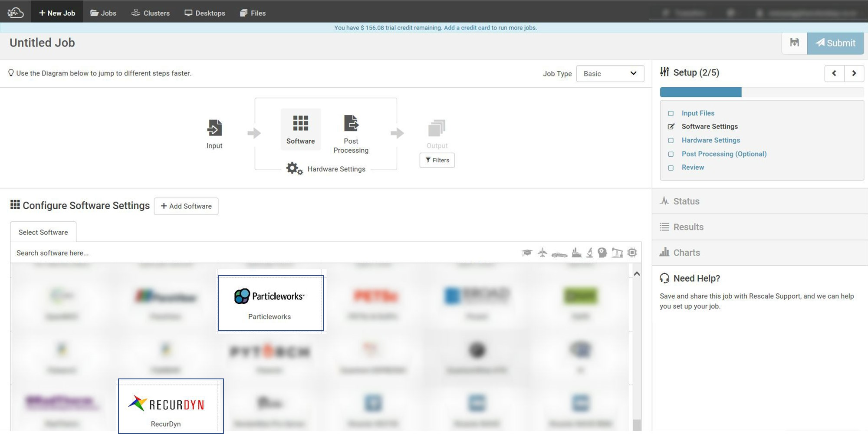Viewport: 868px width, 434px height.
Task: Check the Input Files setup step
Action: point(671,113)
